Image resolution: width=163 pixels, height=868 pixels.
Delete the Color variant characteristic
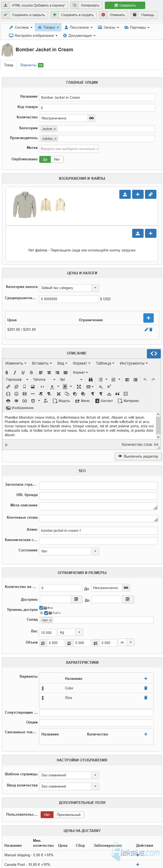click(x=146, y=688)
